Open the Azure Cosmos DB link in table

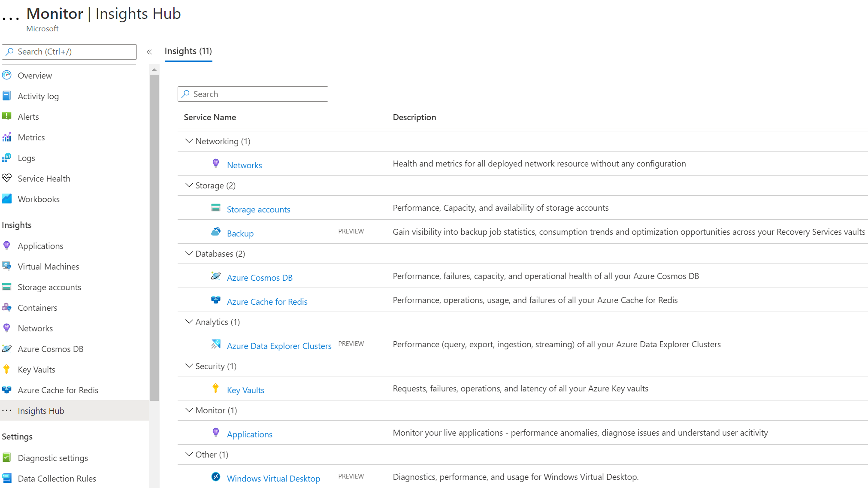260,278
